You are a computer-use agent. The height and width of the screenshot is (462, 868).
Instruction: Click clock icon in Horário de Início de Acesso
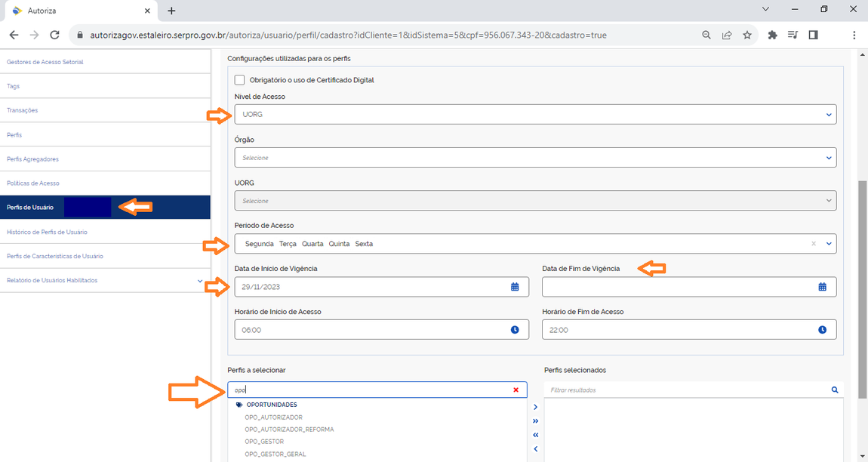pos(515,330)
